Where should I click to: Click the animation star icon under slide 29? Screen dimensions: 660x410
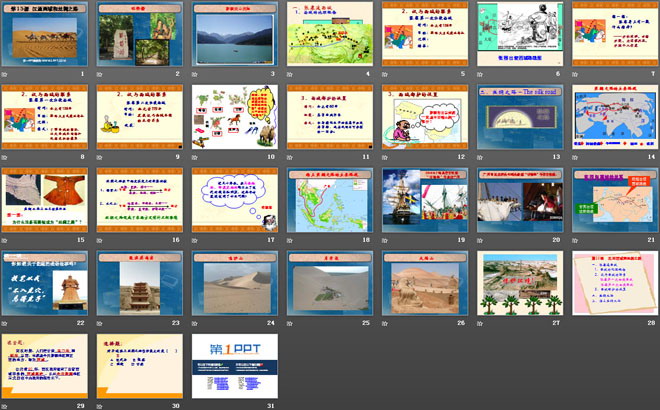point(6,407)
